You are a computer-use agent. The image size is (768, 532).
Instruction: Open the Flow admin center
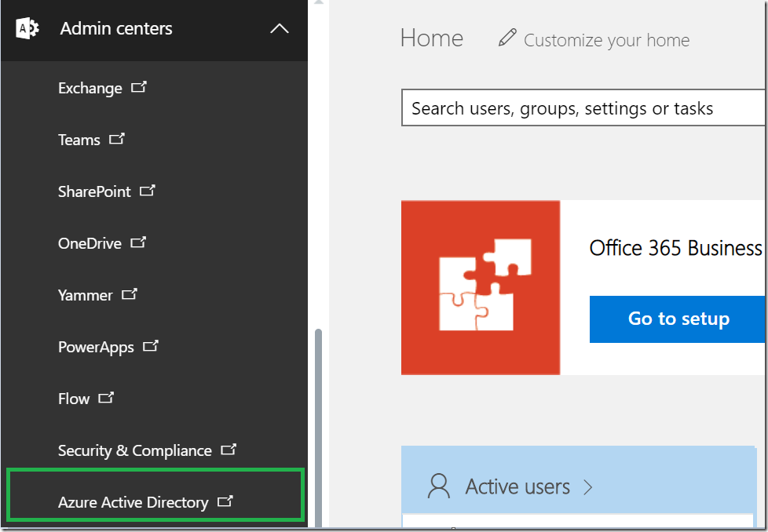(x=74, y=399)
